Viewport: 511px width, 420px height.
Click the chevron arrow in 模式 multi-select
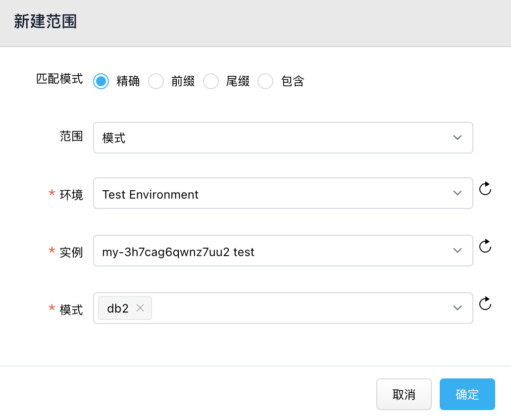457,308
